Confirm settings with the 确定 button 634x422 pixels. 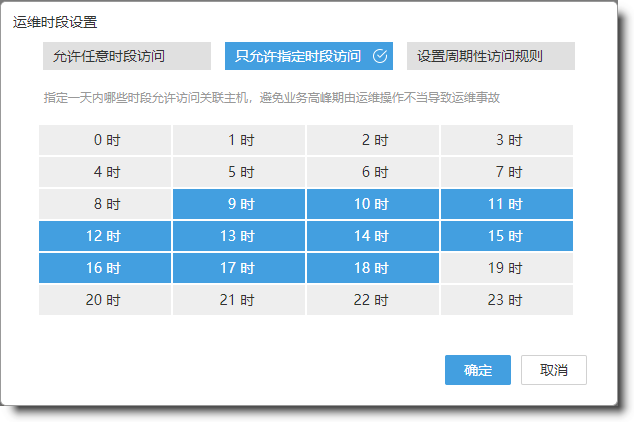tap(478, 370)
